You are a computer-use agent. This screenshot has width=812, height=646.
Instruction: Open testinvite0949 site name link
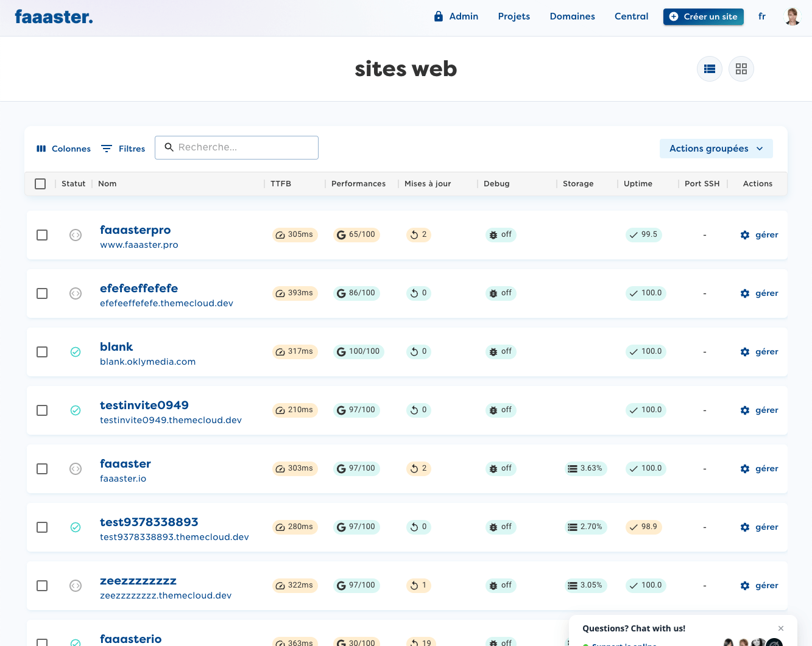144,405
